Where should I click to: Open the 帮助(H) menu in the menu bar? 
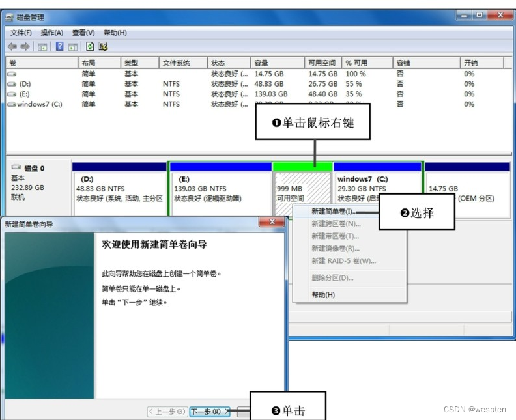pyautogui.click(x=115, y=33)
